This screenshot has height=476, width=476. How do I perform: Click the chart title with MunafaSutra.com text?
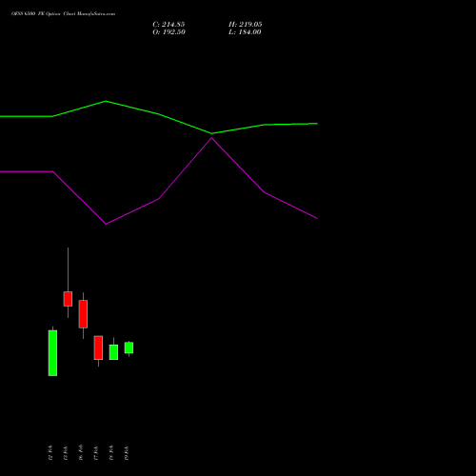pyautogui.click(x=64, y=14)
